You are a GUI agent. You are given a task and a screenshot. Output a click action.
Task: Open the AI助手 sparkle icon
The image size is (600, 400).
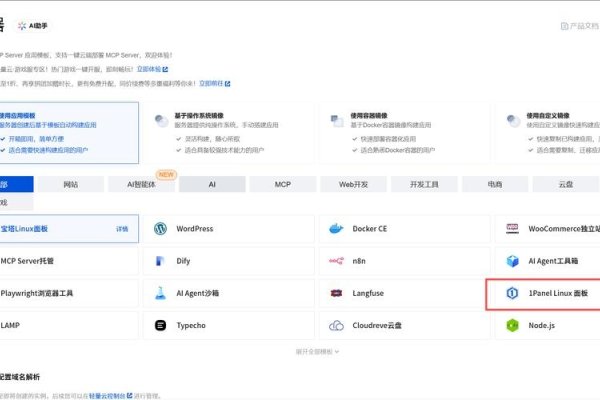point(22,26)
